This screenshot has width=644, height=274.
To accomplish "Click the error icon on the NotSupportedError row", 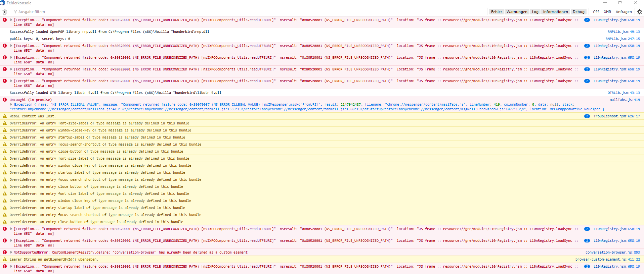I will click(5, 252).
